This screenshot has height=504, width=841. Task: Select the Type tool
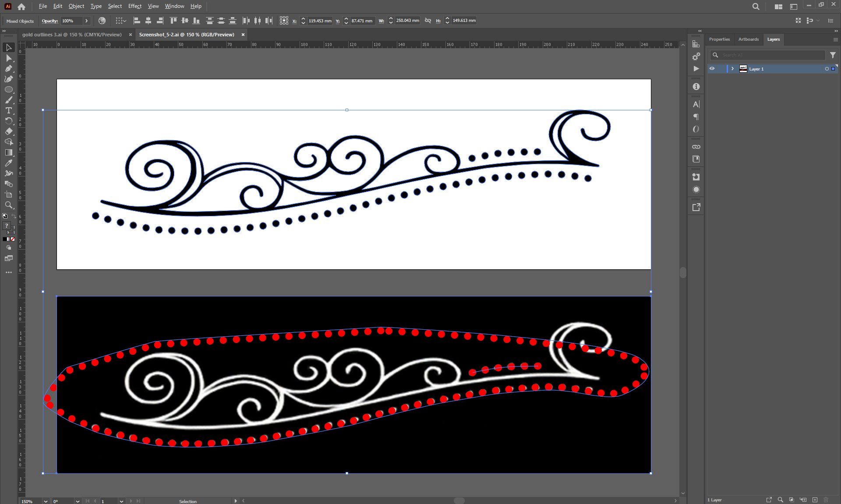[x=8, y=110]
